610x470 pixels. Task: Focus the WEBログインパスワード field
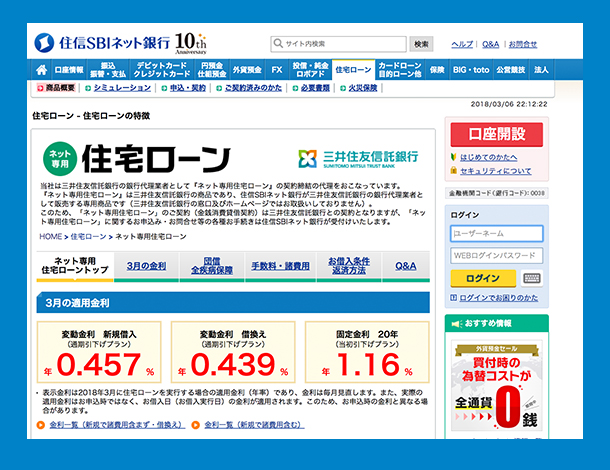[497, 256]
